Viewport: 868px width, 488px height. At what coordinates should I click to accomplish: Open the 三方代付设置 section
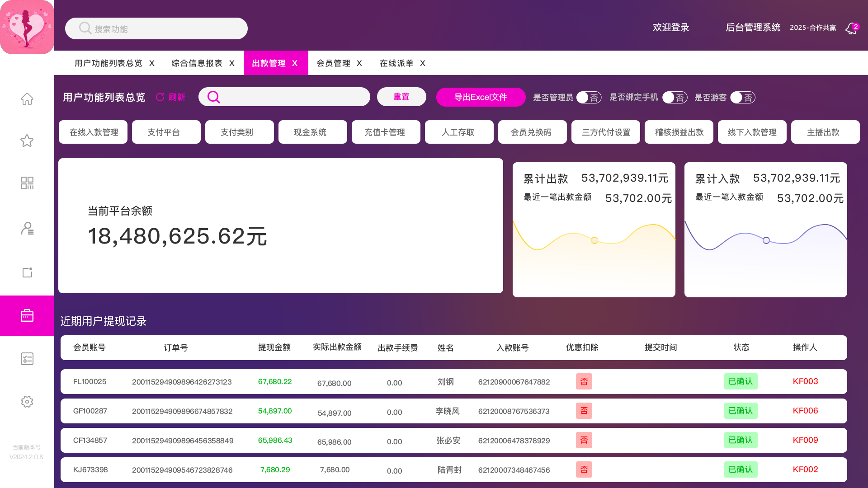605,132
